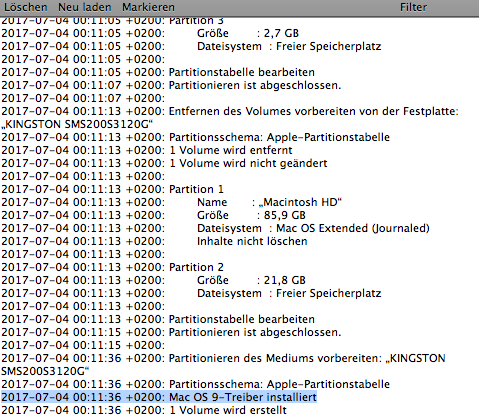Click the Filter label in toolbar
The width and height of the screenshot is (479, 417).
pyautogui.click(x=413, y=7)
